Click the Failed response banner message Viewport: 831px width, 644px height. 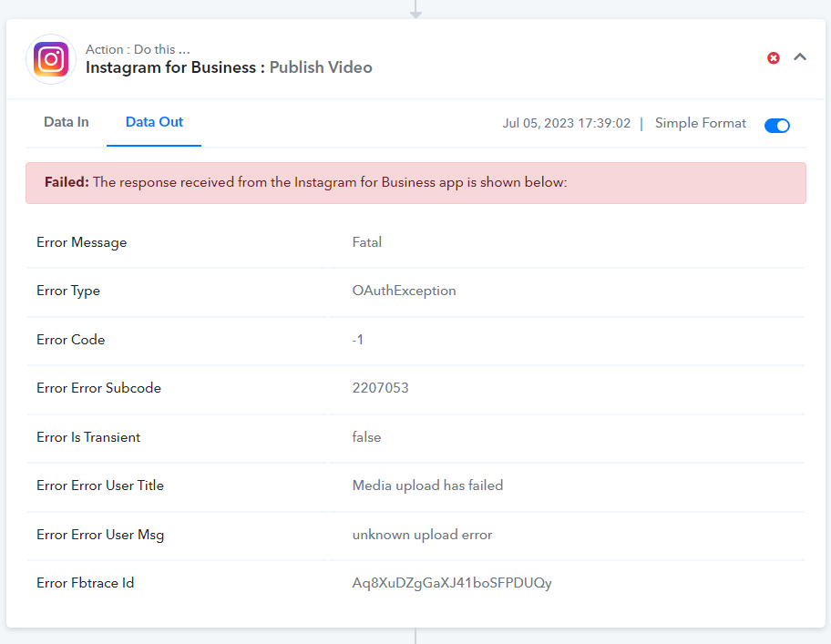pos(416,183)
